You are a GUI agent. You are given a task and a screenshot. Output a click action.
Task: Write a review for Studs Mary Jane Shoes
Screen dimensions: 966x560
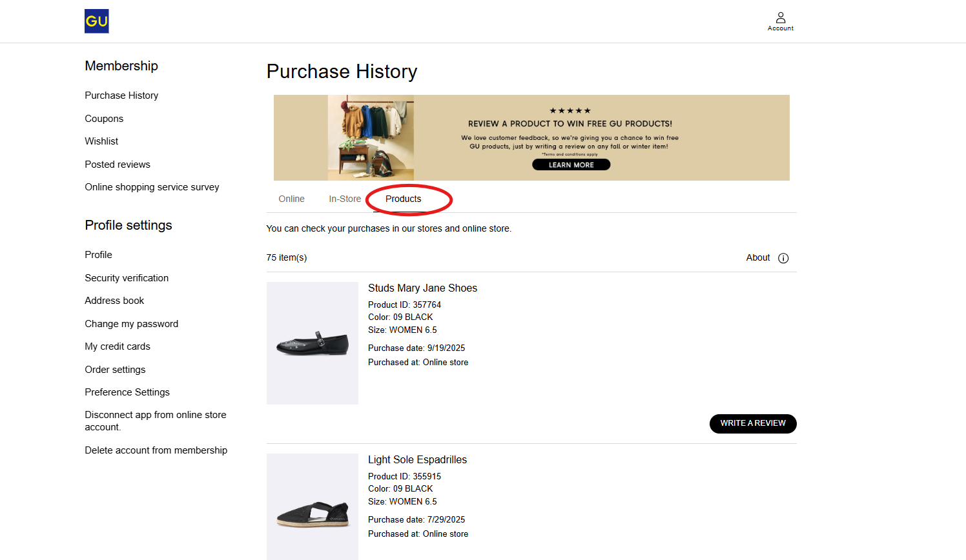(x=752, y=423)
